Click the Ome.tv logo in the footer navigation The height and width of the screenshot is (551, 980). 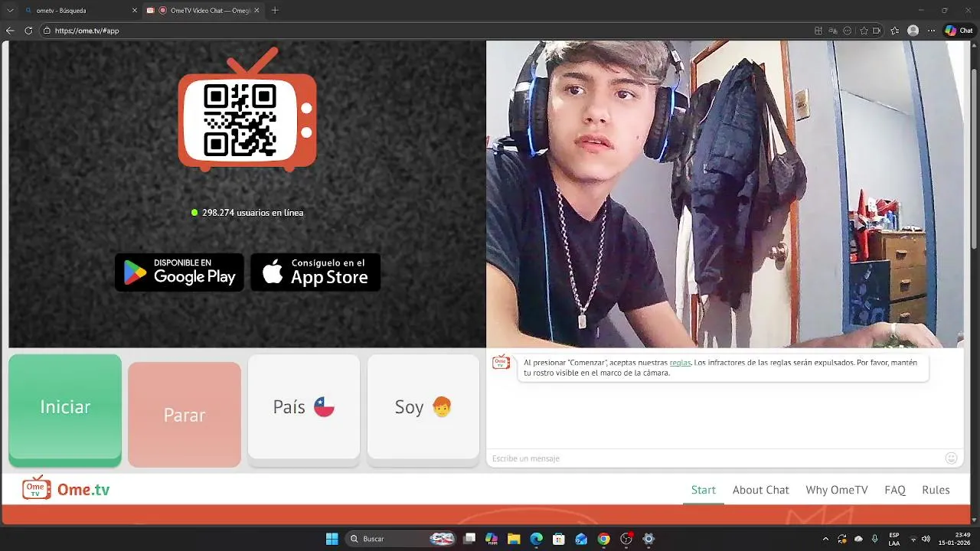pyautogui.click(x=67, y=489)
